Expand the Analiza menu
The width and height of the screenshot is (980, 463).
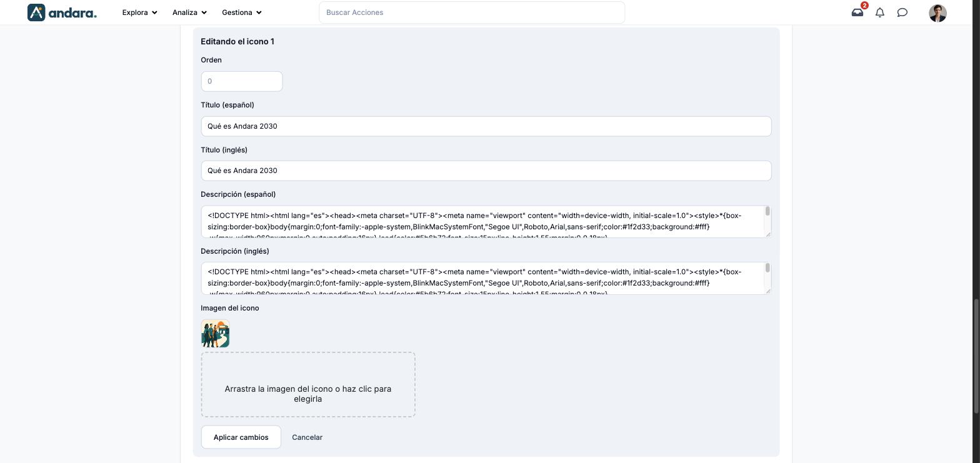pyautogui.click(x=189, y=12)
